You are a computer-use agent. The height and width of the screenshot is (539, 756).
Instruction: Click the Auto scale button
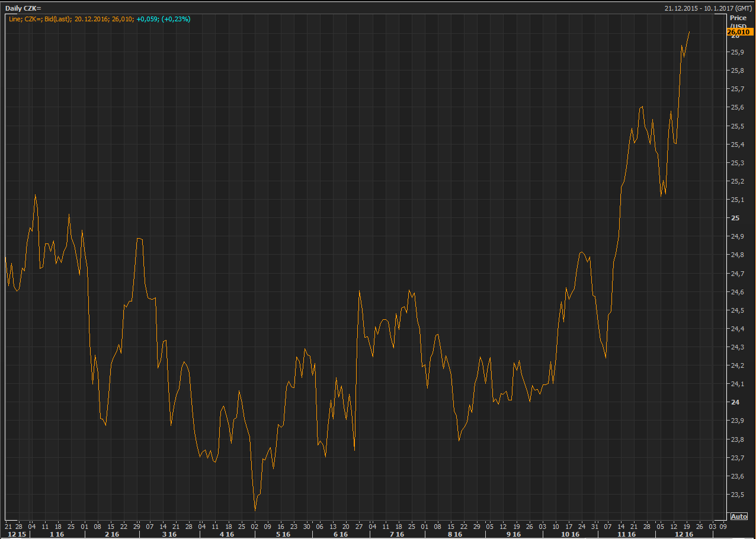739,516
